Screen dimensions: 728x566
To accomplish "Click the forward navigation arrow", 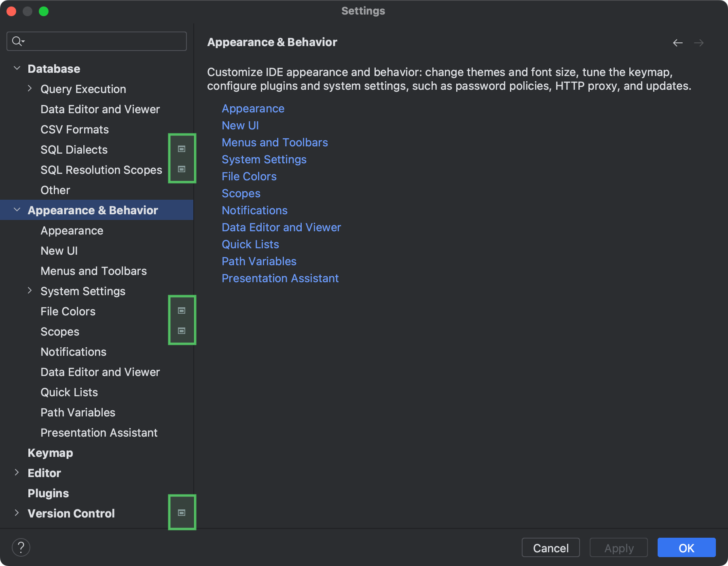I will (699, 42).
